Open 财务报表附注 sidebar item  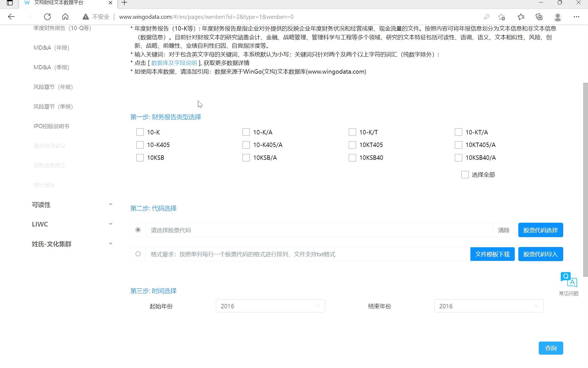(49, 165)
